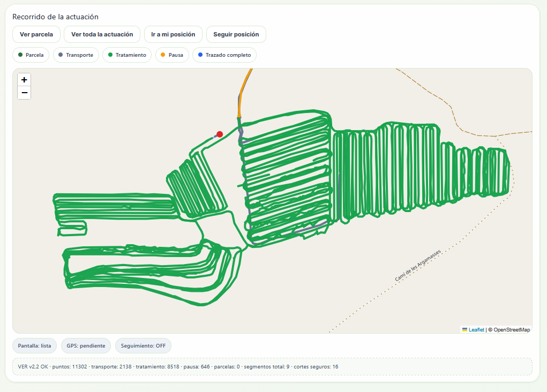Click the Seguimiento: OFF status chip
The image size is (547, 392).
143,345
